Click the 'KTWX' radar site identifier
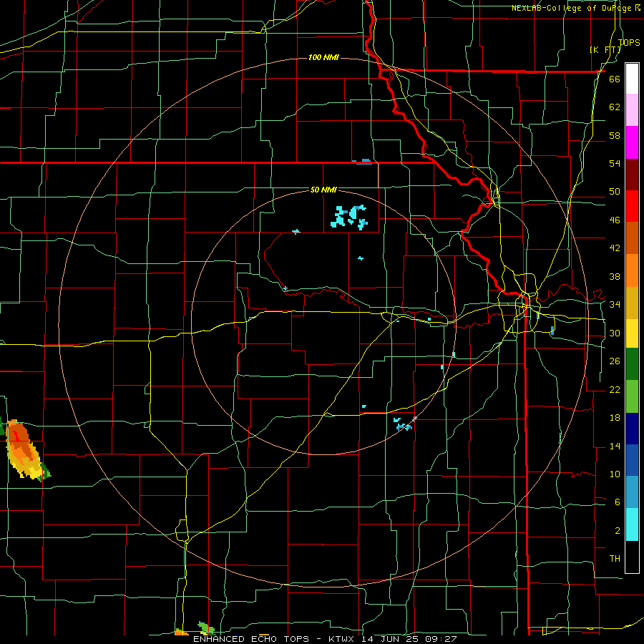Screen dimensions: 644x644 (x=343, y=639)
